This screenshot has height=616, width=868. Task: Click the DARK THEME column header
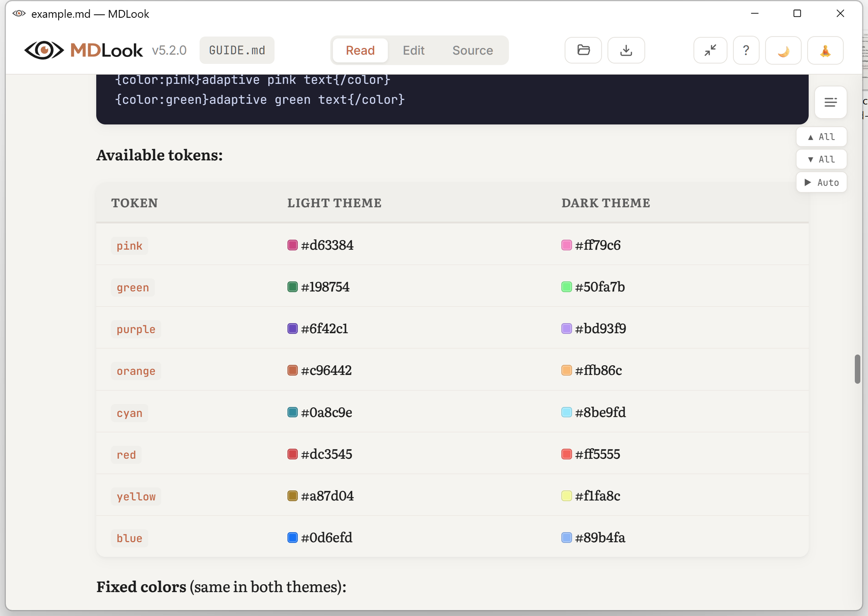tap(606, 203)
